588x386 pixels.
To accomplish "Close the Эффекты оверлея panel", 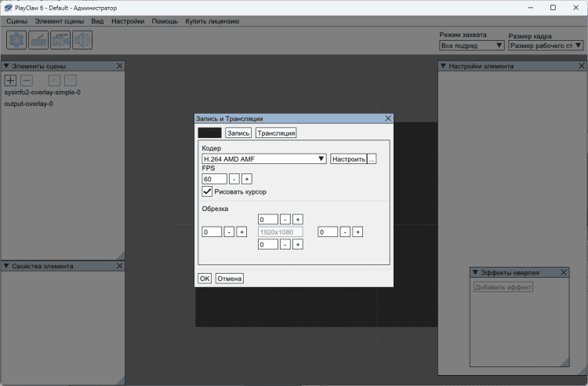I will tap(564, 272).
